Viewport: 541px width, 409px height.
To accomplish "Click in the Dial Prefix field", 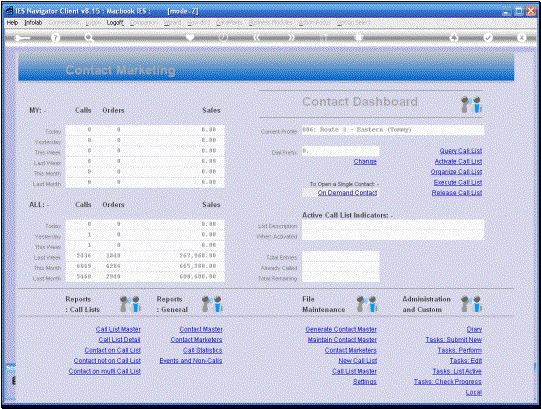I will (x=341, y=151).
